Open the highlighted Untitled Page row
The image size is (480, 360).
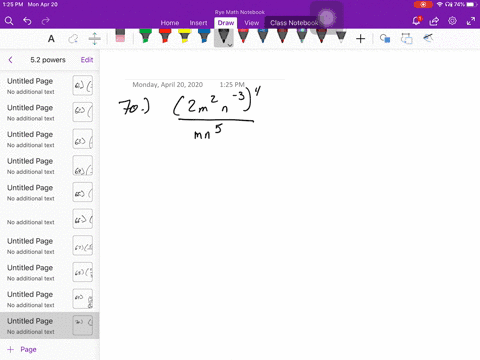(50, 326)
